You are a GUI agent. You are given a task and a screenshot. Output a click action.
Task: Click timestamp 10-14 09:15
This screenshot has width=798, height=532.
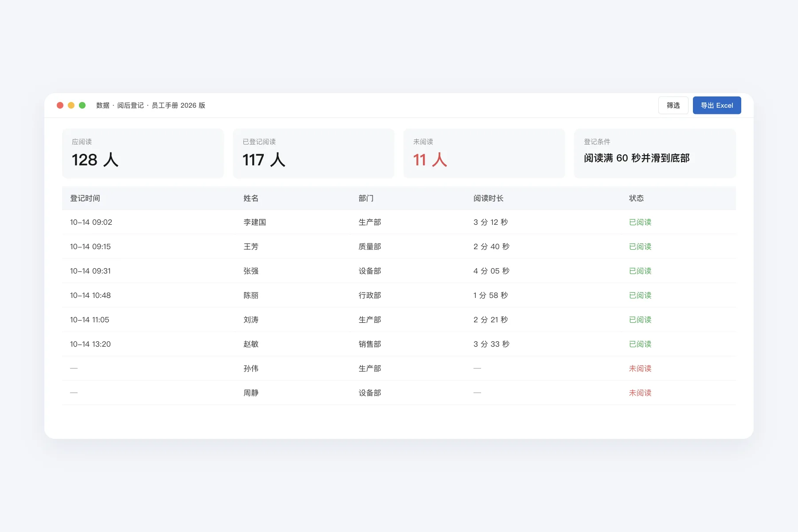click(90, 246)
